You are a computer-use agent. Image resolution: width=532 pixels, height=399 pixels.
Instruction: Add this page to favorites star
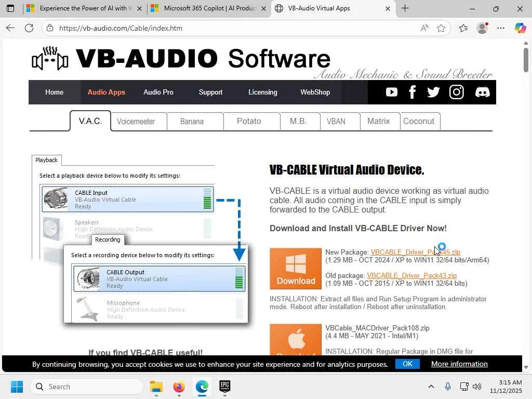[x=441, y=28]
